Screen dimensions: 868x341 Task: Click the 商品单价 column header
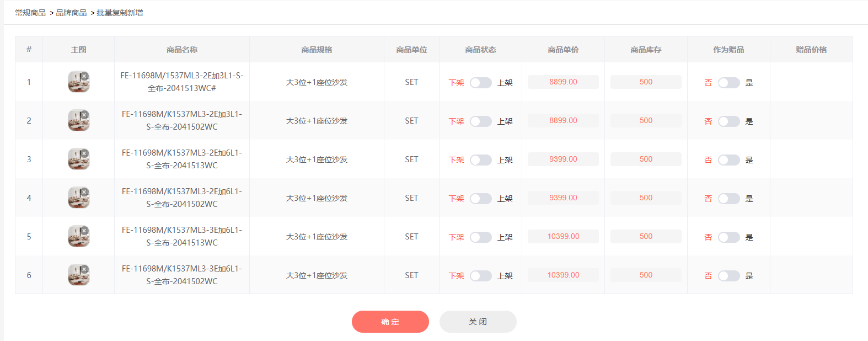[x=563, y=50]
